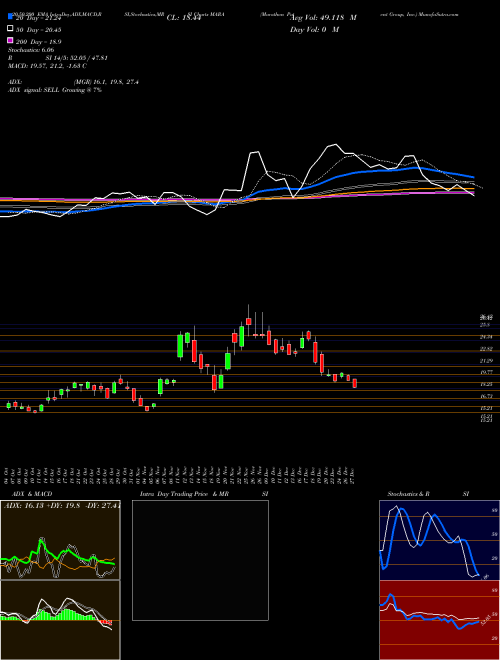This screenshot has width=500, height=660.
Task: Click the 'CL: 18.44' closing price label
Action: coord(184,18)
